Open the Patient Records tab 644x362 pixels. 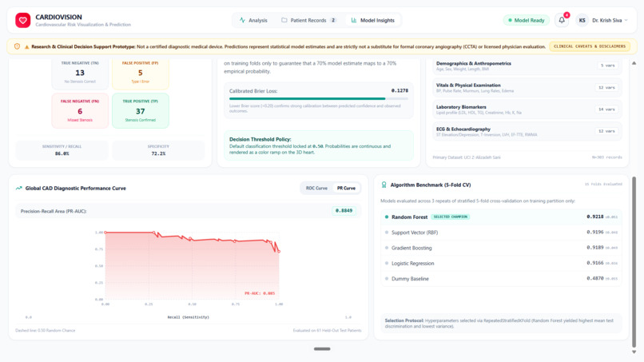308,20
